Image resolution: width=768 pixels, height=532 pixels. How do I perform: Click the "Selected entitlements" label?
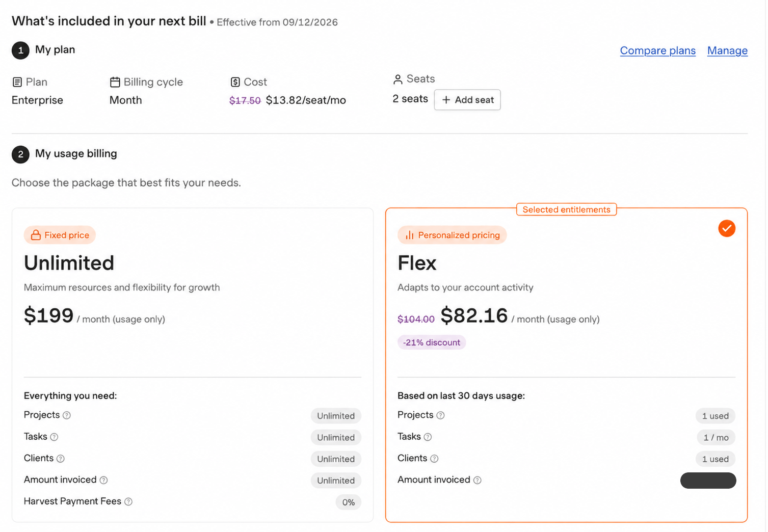coord(566,209)
